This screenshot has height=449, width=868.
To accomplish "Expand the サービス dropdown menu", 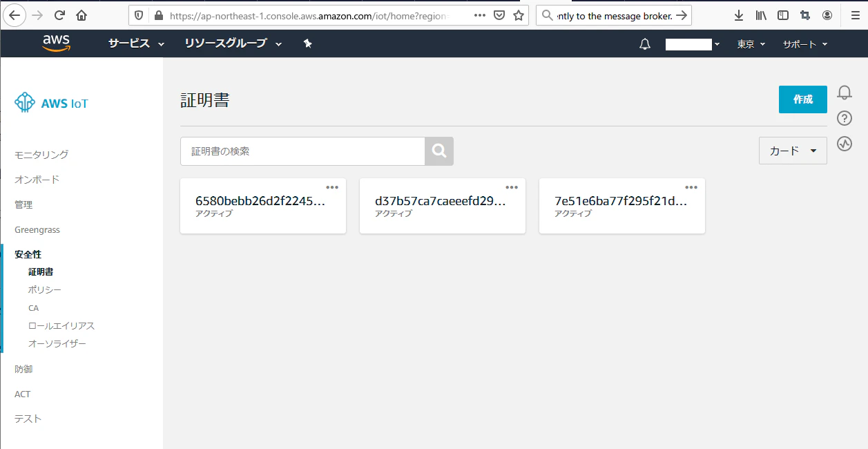I will pos(136,44).
